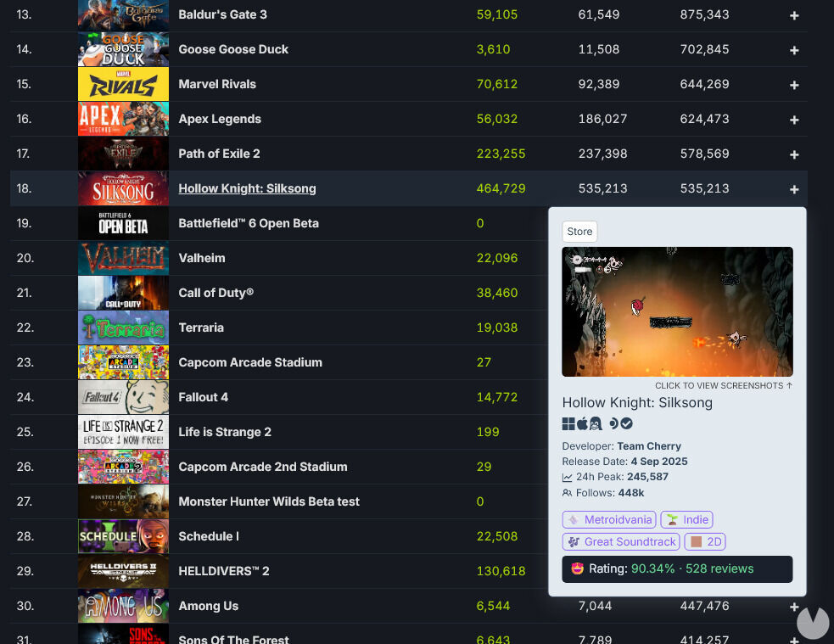The width and height of the screenshot is (834, 644).
Task: Click the Marvel Rivals logo image
Action: pos(123,84)
